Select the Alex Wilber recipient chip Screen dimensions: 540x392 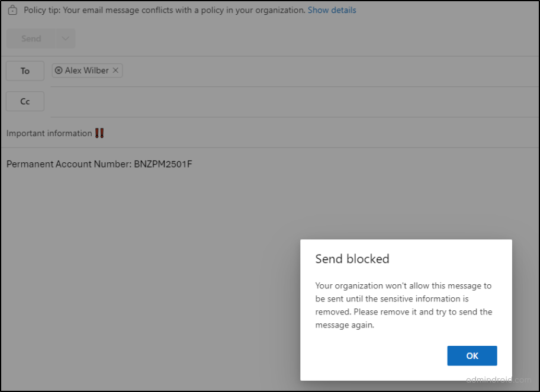pyautogui.click(x=86, y=70)
